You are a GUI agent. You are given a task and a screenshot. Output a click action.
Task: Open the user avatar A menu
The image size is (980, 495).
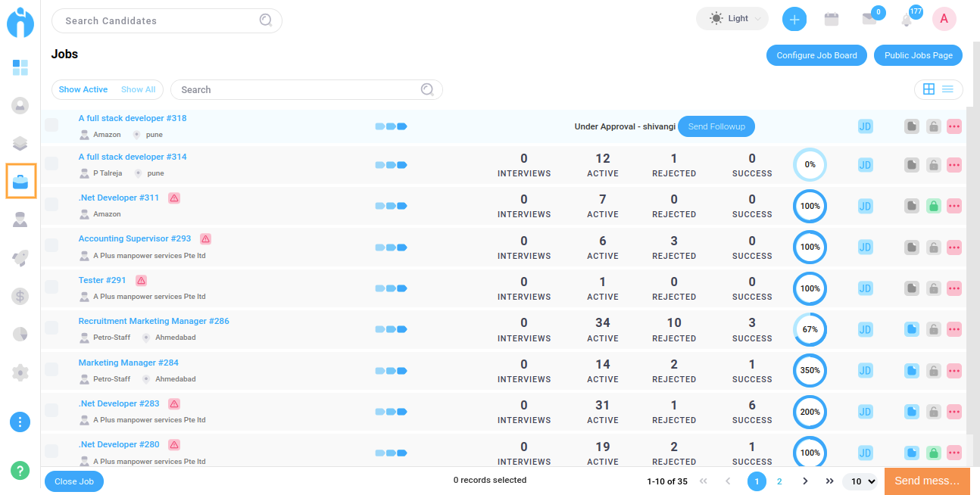[944, 19]
